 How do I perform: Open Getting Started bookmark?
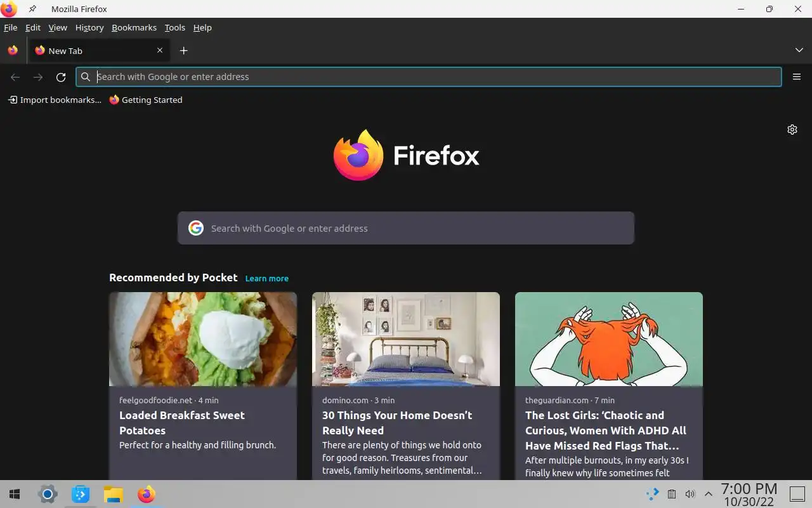click(x=146, y=100)
